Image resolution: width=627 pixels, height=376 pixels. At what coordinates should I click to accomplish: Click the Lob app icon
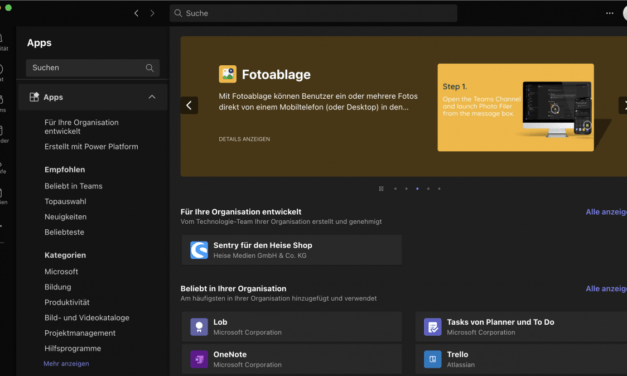click(199, 327)
